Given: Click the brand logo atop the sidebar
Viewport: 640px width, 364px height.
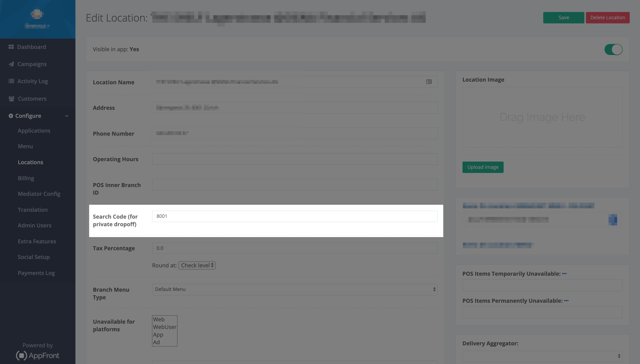Looking at the screenshot, I should tap(37, 14).
